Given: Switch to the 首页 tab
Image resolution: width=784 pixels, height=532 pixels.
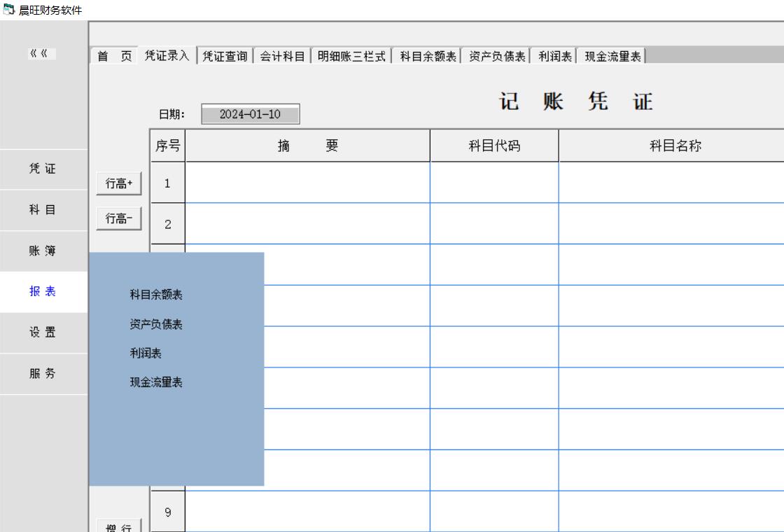Looking at the screenshot, I should click(113, 57).
